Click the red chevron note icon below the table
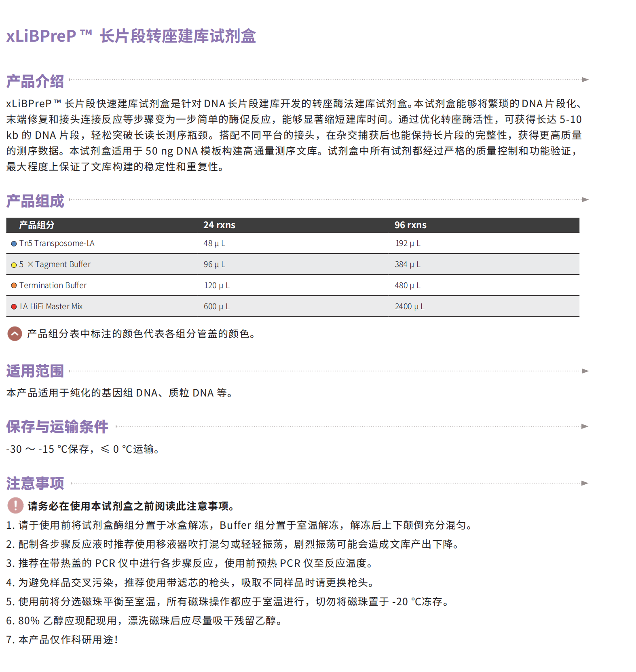 click(x=15, y=334)
